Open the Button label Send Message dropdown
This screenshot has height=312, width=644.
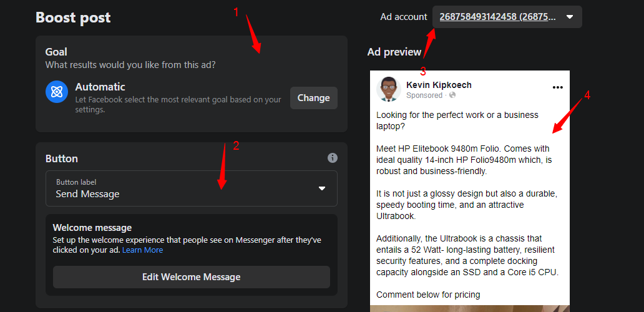pyautogui.click(x=192, y=188)
